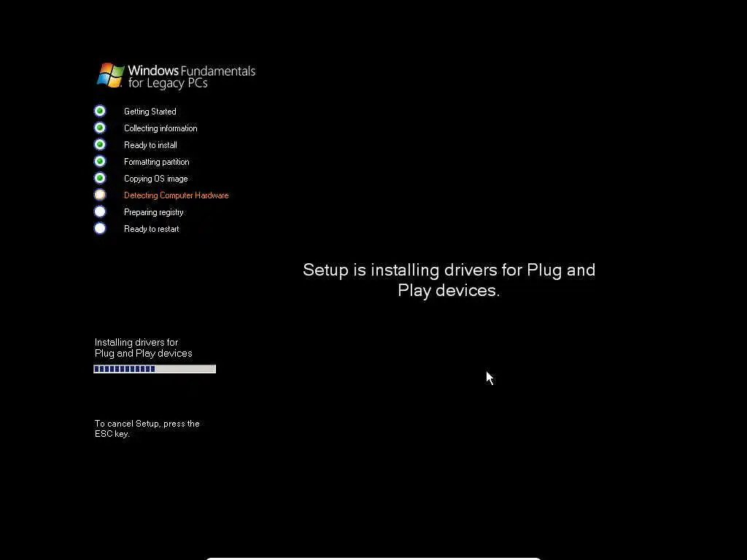Click the Copying OS image step circle
The width and height of the screenshot is (747, 560).
point(100,178)
